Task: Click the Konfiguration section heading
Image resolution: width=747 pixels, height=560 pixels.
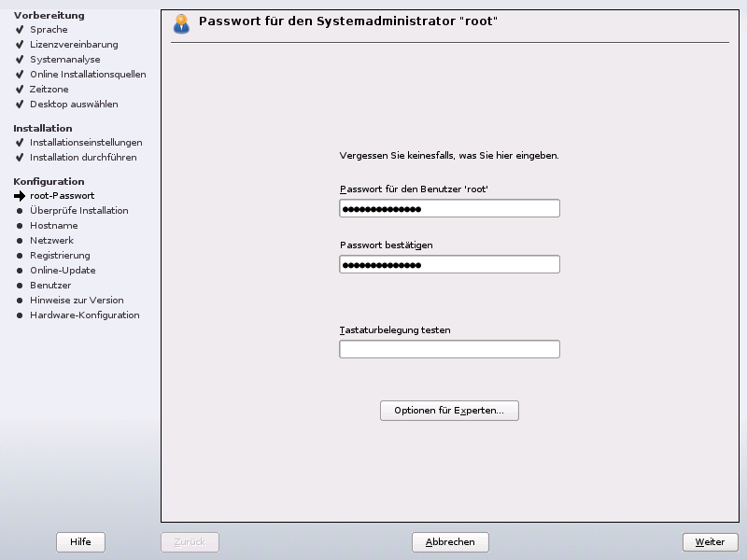Action: click(x=49, y=181)
